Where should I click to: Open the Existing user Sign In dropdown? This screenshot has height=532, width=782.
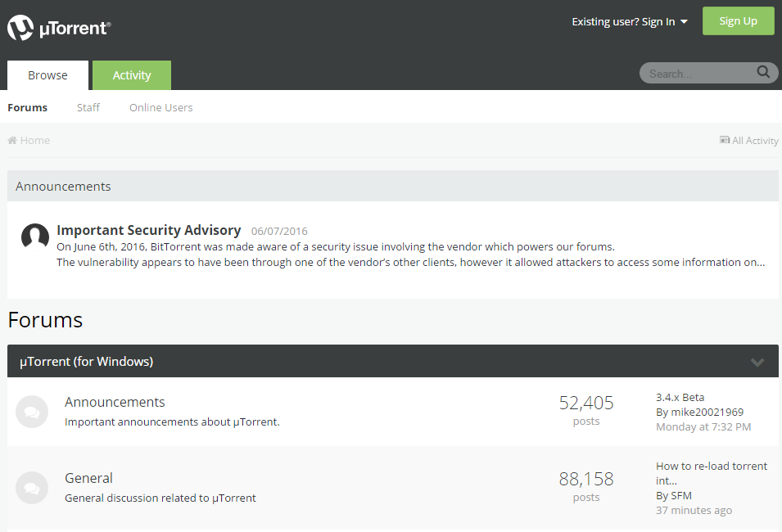(630, 22)
